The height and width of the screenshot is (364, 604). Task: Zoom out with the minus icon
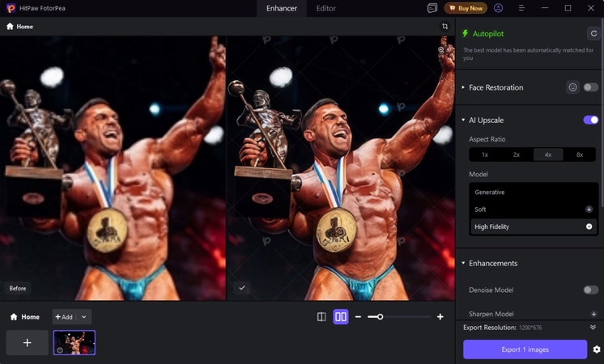pos(358,316)
